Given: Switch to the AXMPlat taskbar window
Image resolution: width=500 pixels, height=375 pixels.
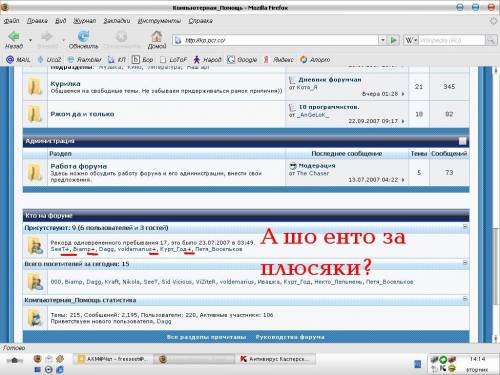Looking at the screenshot, I should tap(113, 359).
